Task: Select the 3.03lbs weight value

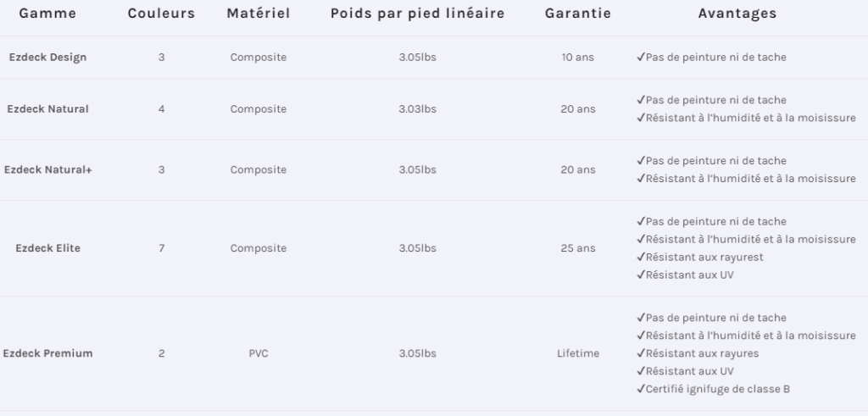Action: tap(417, 109)
